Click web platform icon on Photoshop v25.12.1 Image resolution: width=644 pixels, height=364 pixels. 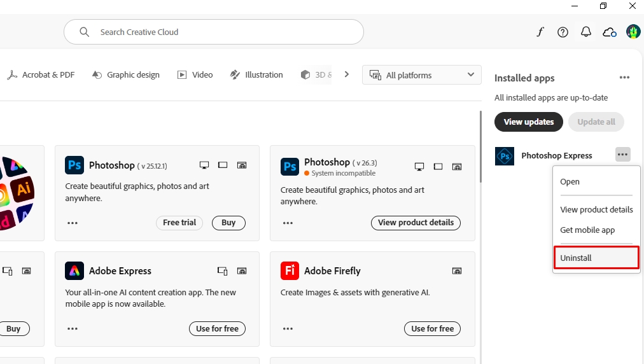tap(242, 165)
